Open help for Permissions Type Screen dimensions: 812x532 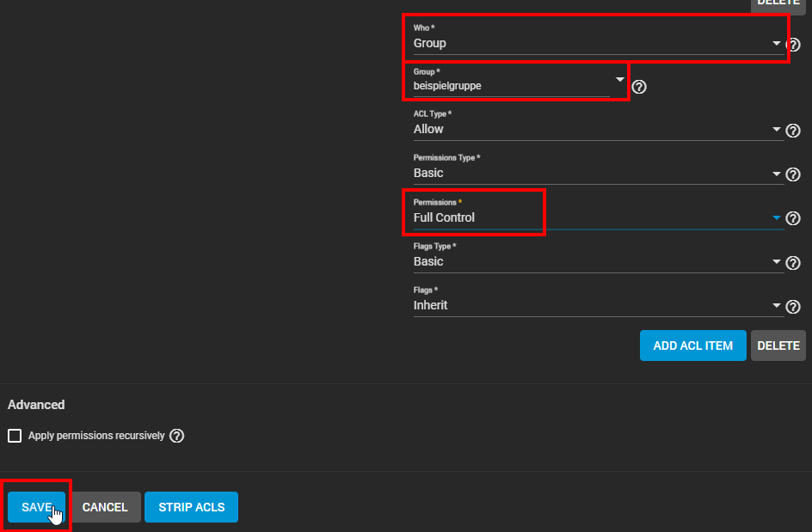(793, 174)
